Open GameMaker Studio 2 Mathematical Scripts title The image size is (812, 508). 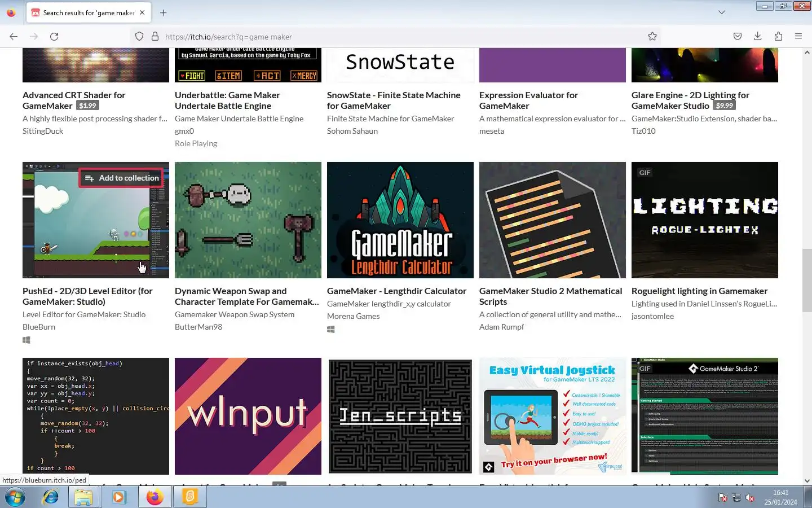[550, 296]
